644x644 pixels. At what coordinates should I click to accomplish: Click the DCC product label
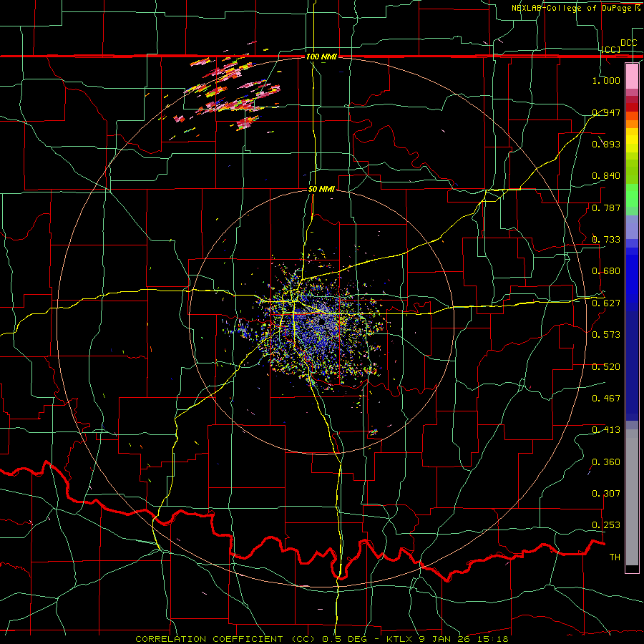tap(628, 43)
